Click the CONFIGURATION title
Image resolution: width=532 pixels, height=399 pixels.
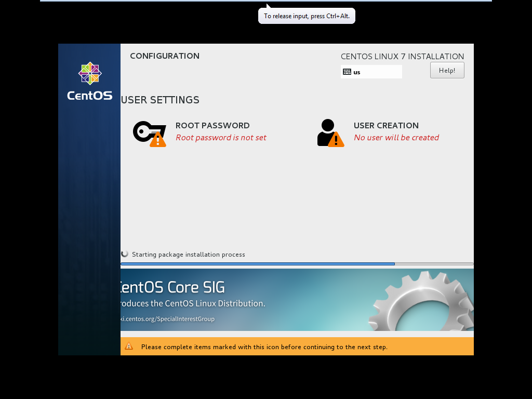[165, 56]
